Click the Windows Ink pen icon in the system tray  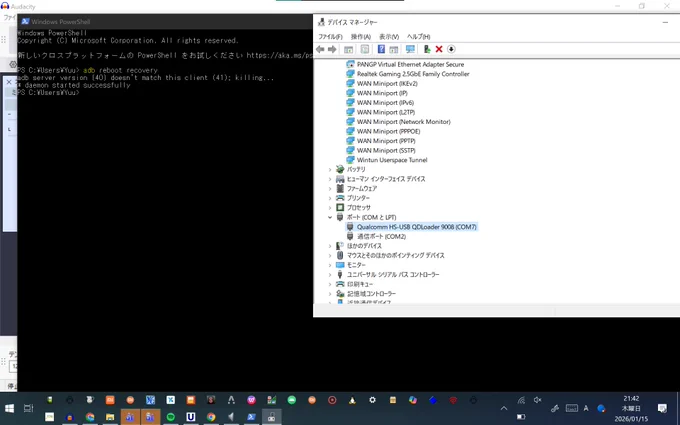pos(555,408)
